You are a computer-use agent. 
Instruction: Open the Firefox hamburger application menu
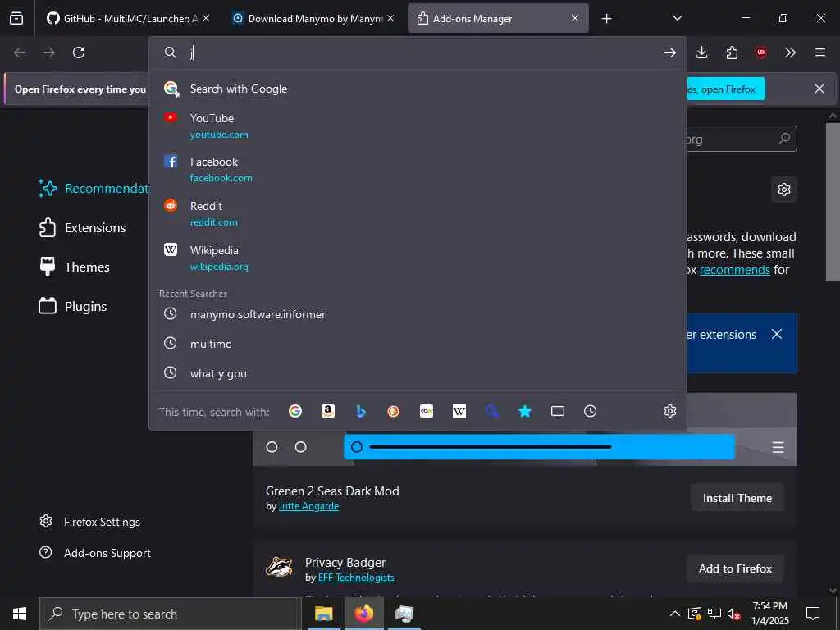(819, 52)
